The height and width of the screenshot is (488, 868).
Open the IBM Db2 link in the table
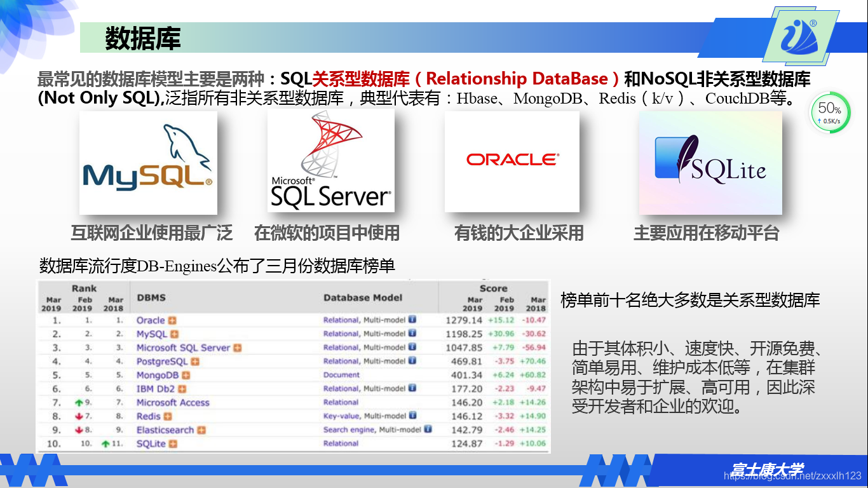coord(156,389)
